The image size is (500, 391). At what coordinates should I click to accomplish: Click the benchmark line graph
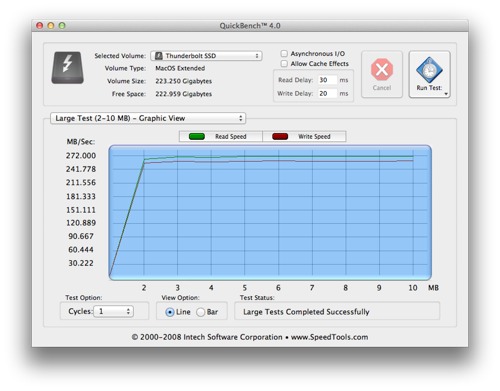[x=270, y=212]
